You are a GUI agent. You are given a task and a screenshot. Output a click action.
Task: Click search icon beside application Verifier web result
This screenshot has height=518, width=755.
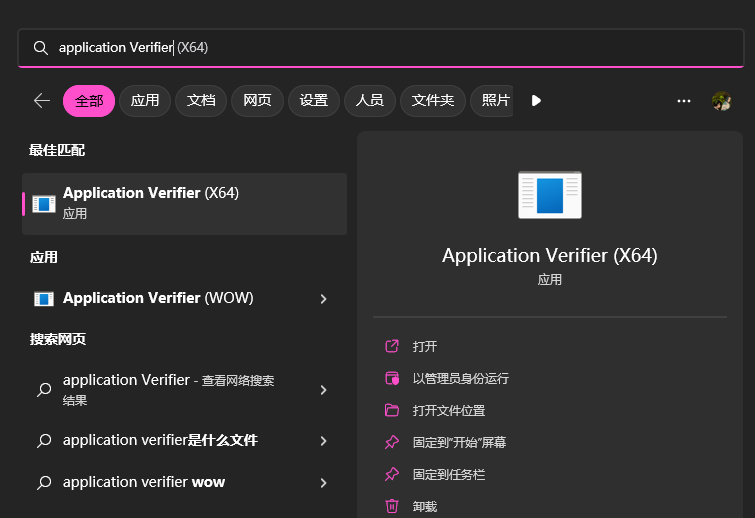44,389
